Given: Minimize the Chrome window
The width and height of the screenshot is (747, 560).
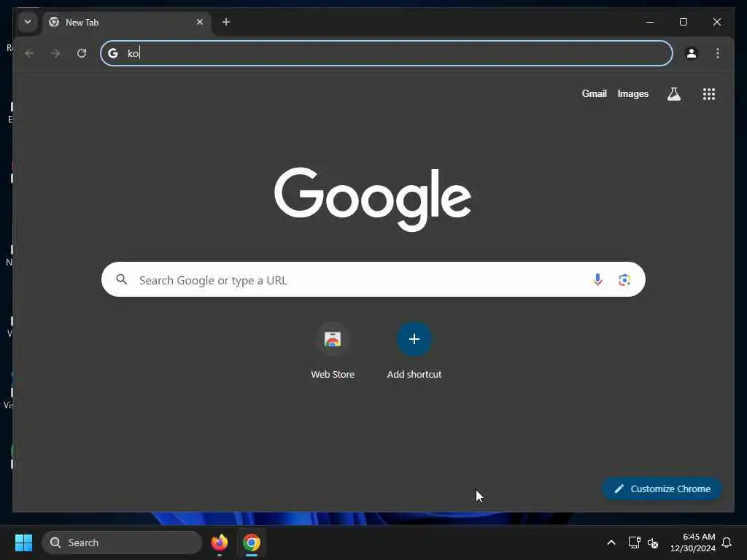Looking at the screenshot, I should click(650, 22).
